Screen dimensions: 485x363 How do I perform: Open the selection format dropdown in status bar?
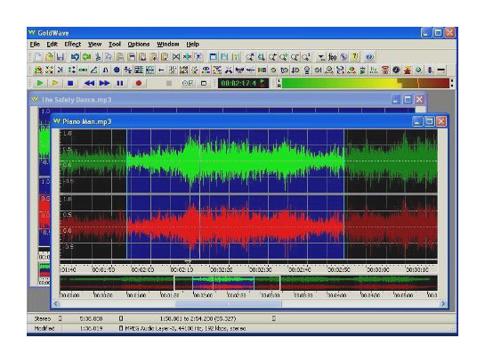click(273, 318)
